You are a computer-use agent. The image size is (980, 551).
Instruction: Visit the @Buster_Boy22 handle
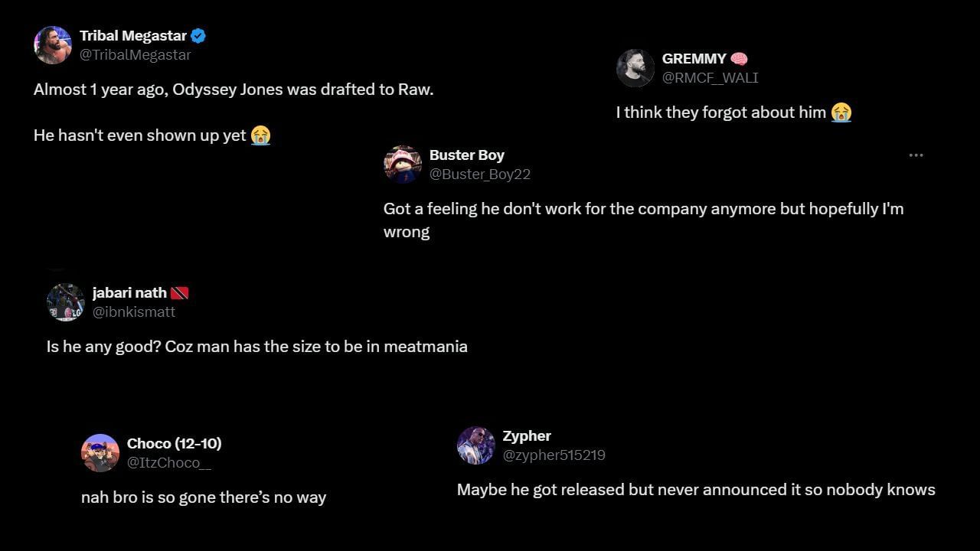(x=479, y=174)
